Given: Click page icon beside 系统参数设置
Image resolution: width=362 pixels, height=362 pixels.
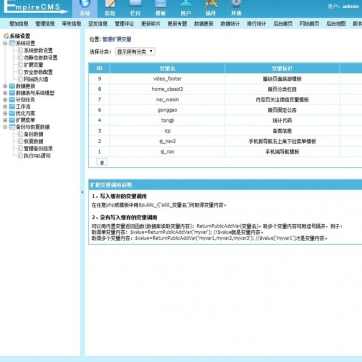Looking at the screenshot, I should [x=20, y=50].
